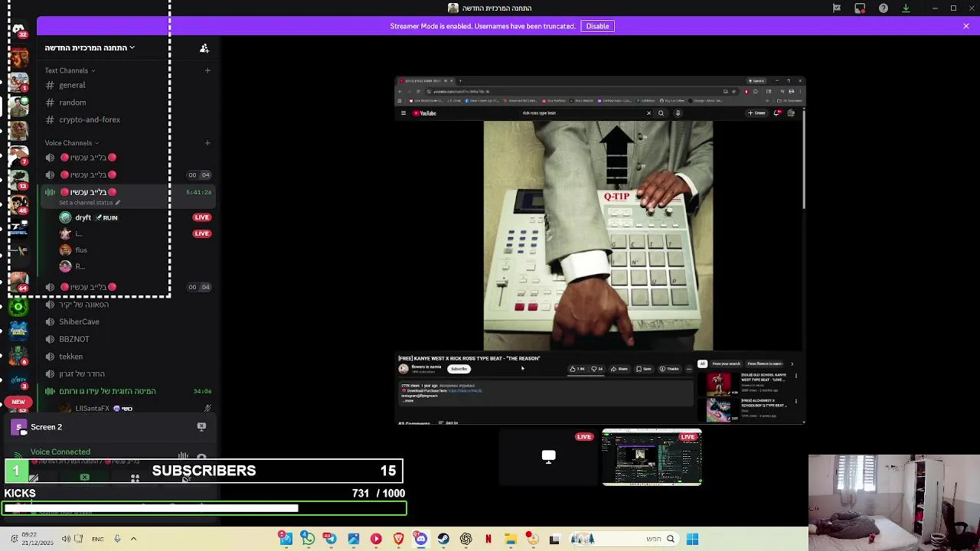Image resolution: width=980 pixels, height=551 pixels.
Task: Open the server name dropdown header
Action: pos(90,48)
